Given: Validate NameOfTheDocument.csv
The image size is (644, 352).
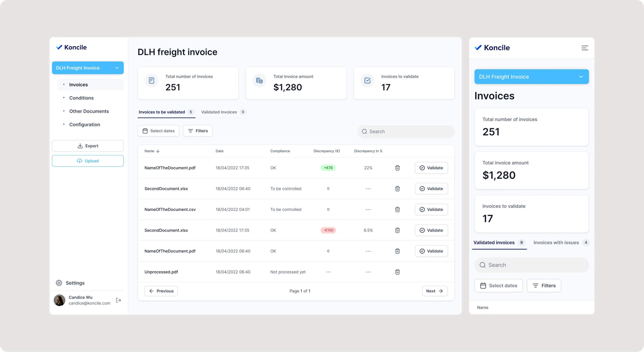Looking at the screenshot, I should click(x=431, y=209).
